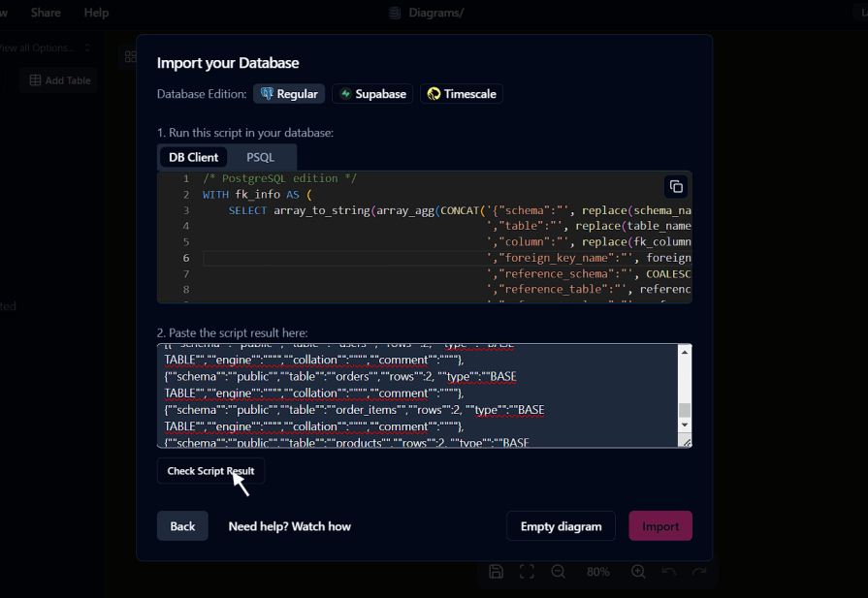Click the Check Script Result button
The width and height of the screenshot is (868, 598).
pyautogui.click(x=210, y=470)
